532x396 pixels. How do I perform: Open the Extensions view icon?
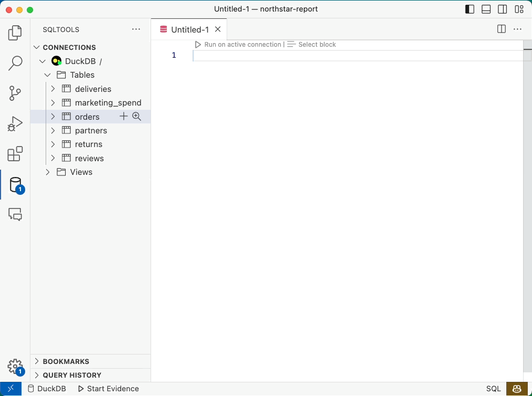15,154
